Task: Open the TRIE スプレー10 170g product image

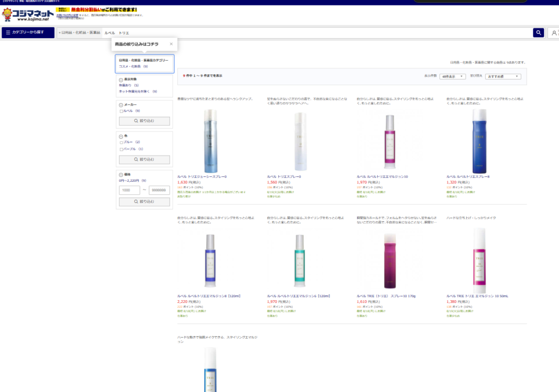Action: click(x=390, y=261)
